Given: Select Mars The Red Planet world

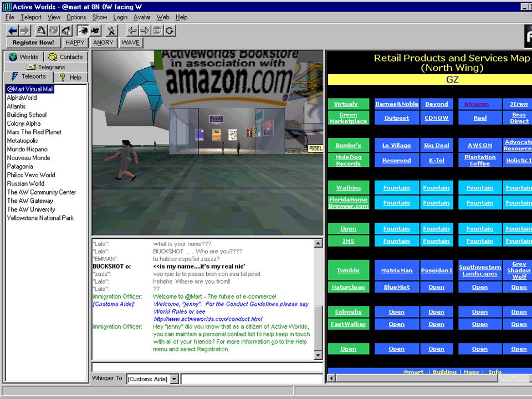Looking at the screenshot, I should [34, 132].
